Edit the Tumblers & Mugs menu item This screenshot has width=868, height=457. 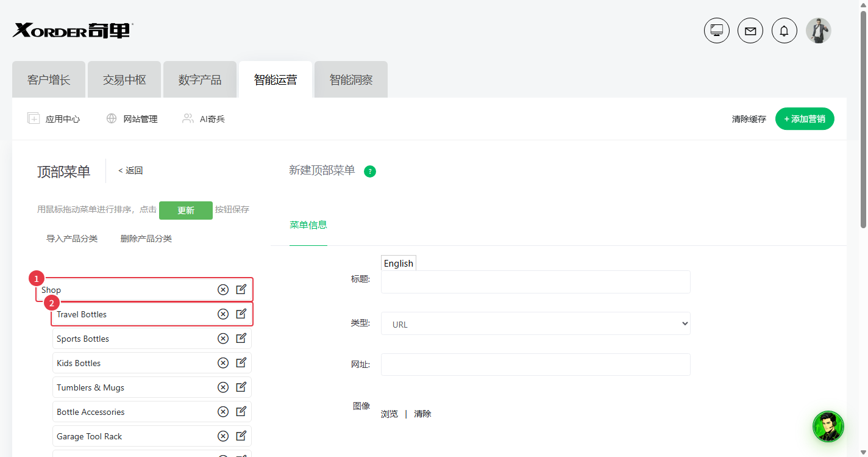pyautogui.click(x=241, y=387)
